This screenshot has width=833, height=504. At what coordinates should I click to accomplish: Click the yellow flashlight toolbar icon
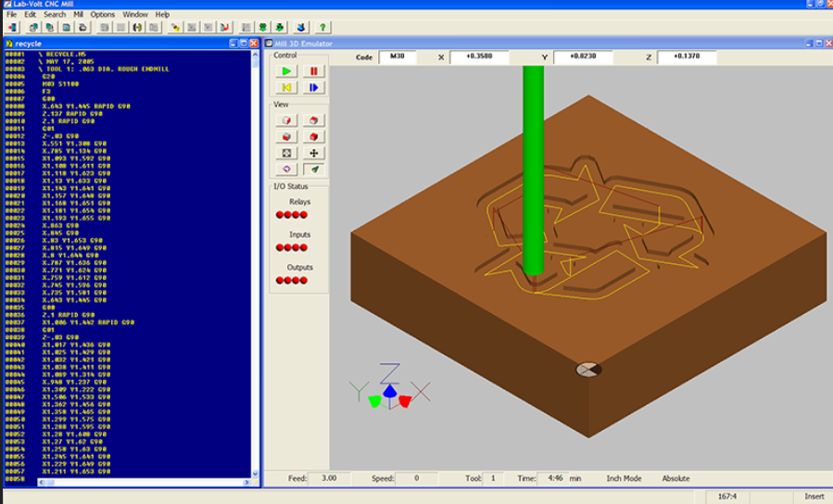[x=175, y=27]
